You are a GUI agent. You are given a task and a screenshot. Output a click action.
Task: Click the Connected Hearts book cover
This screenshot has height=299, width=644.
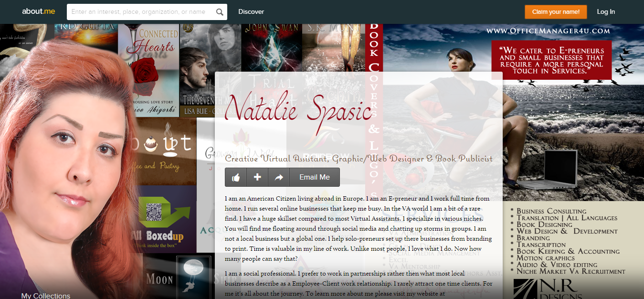pos(148,67)
